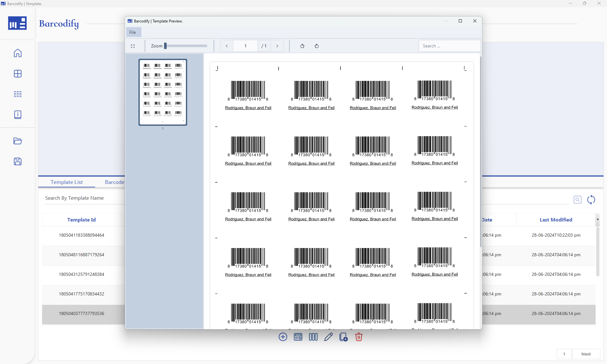Image resolution: width=607 pixels, height=364 pixels.
Task: Open template search with the magnifier icon
Action: click(x=578, y=200)
